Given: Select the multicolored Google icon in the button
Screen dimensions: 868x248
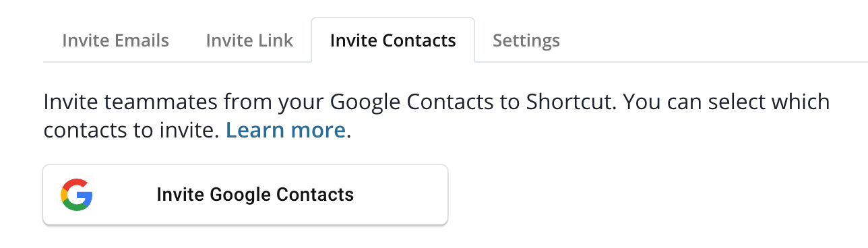Looking at the screenshot, I should (76, 195).
